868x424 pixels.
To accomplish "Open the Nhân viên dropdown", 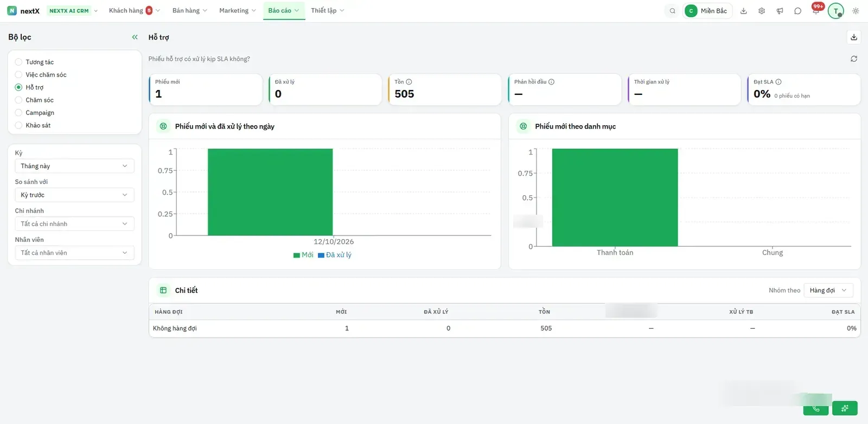I will (x=74, y=253).
